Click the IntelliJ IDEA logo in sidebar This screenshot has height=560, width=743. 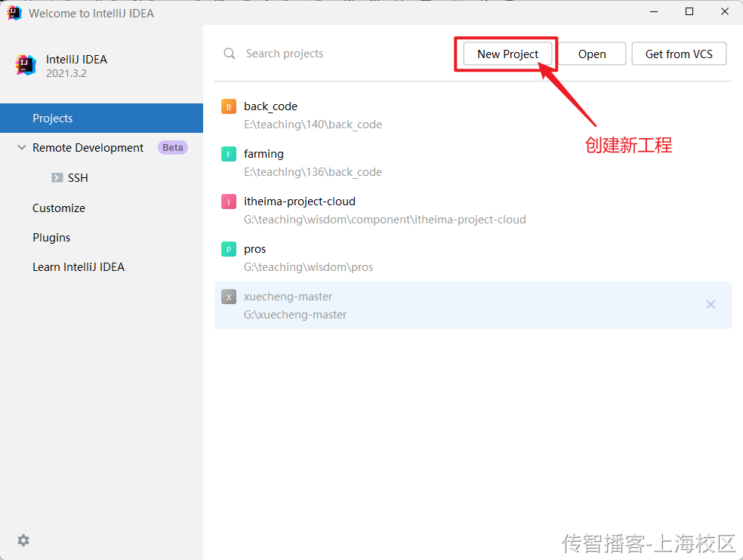click(26, 65)
